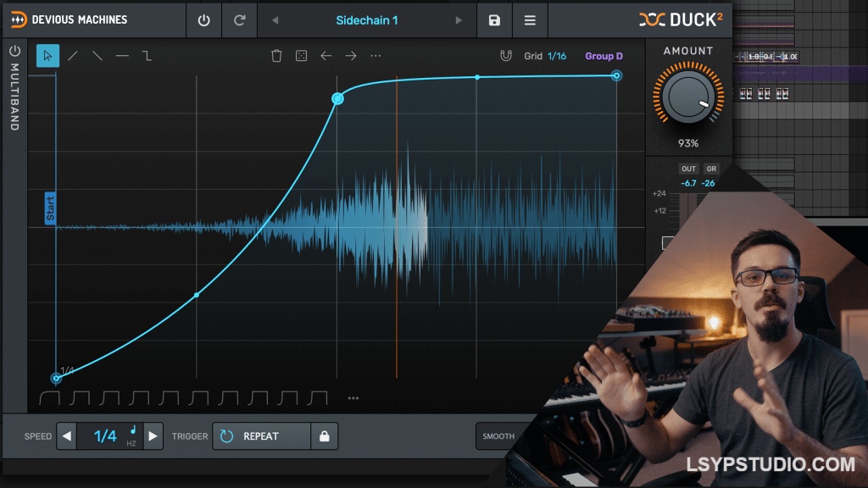Click the reset refresh icon in header
This screenshot has height=488, width=868.
(239, 20)
